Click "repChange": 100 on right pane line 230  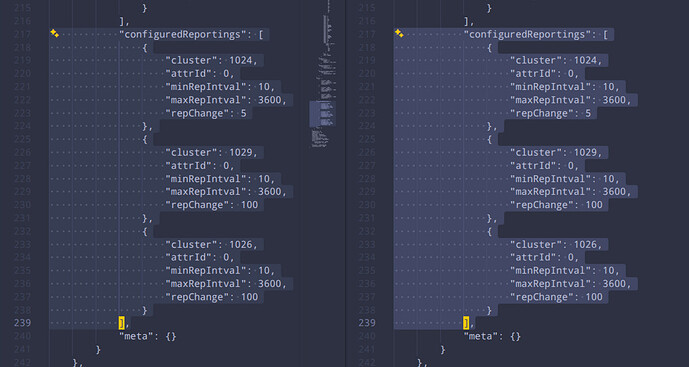coord(556,205)
